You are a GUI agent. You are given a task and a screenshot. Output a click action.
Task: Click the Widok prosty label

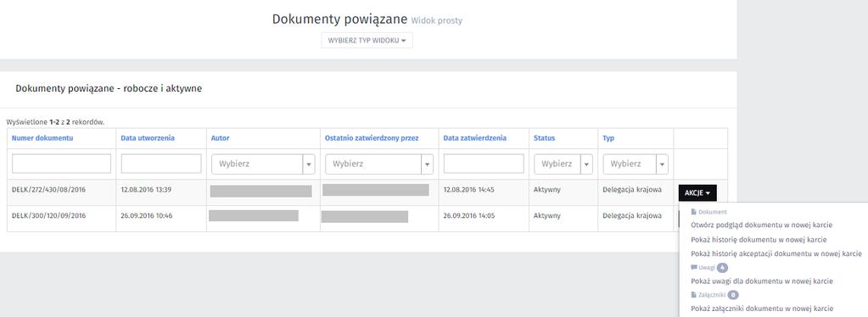437,21
